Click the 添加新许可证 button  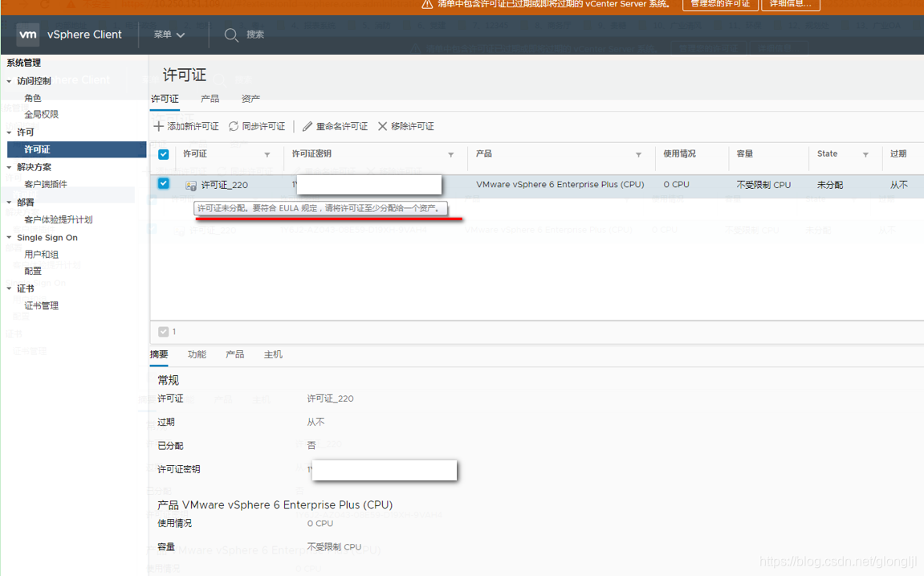186,126
